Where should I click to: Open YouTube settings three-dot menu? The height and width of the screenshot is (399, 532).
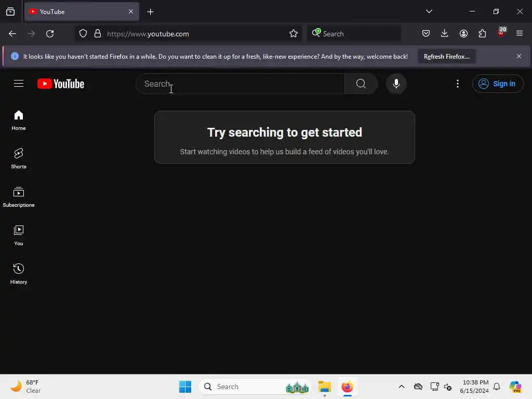click(457, 84)
